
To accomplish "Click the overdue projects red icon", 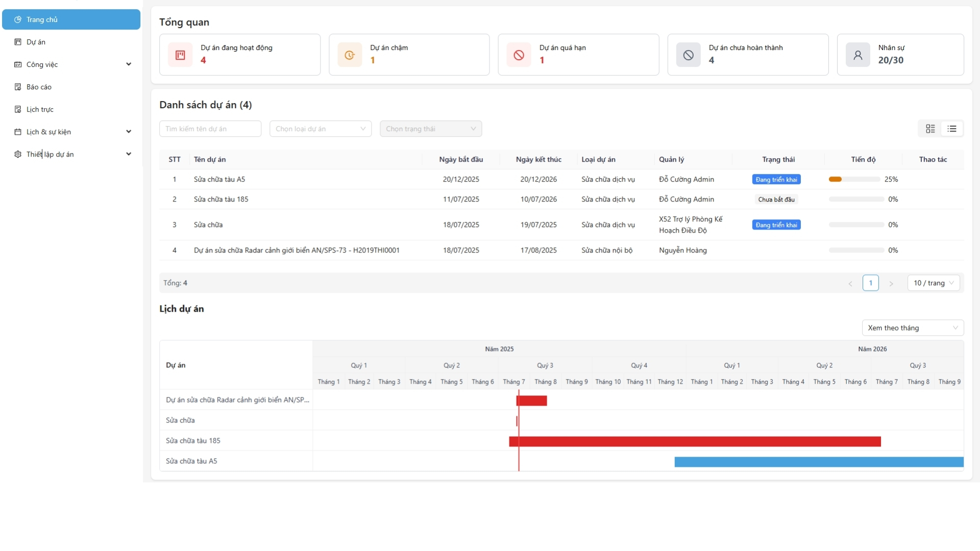I will click(x=519, y=55).
